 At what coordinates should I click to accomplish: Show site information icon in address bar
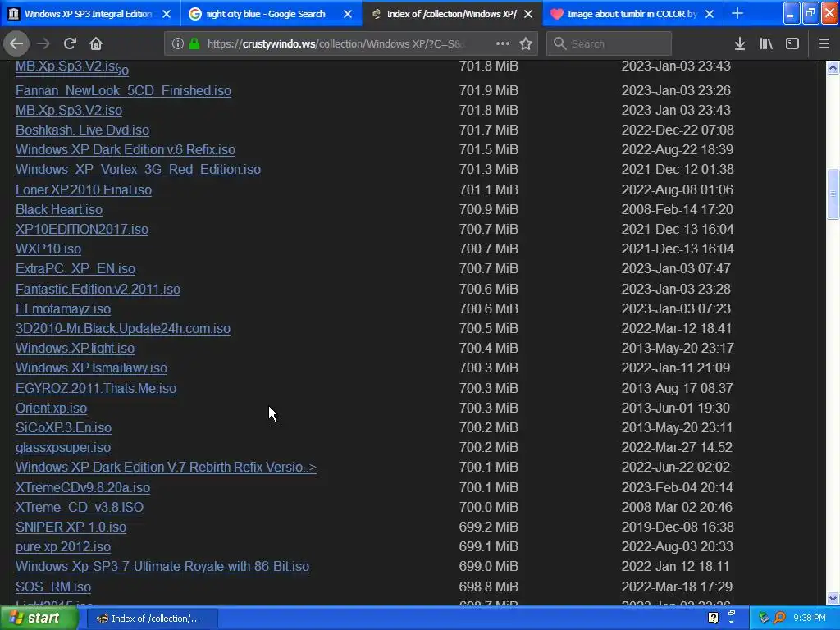point(178,43)
